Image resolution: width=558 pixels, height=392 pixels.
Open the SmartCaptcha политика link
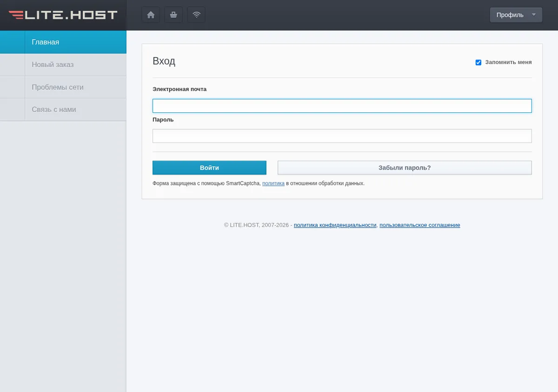click(x=273, y=183)
